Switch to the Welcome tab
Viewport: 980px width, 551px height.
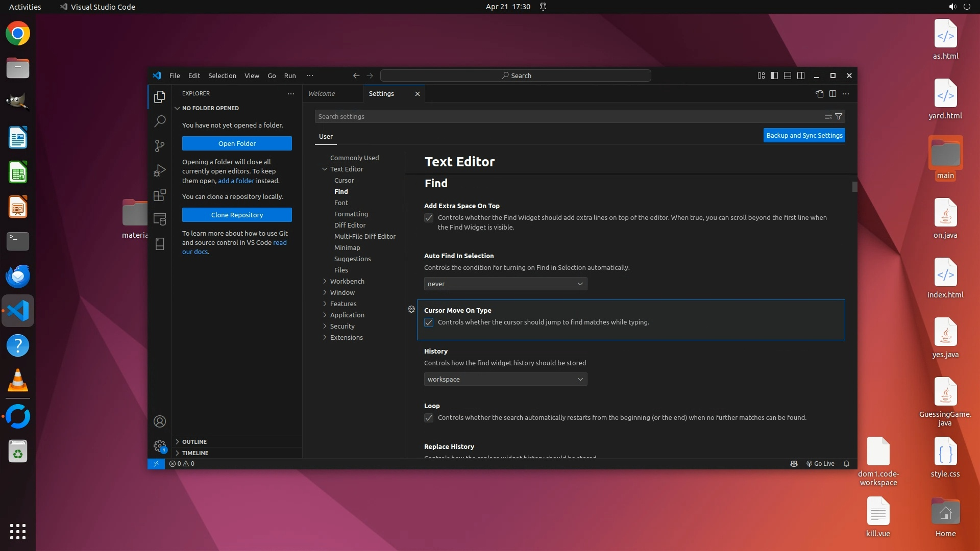tap(322, 94)
